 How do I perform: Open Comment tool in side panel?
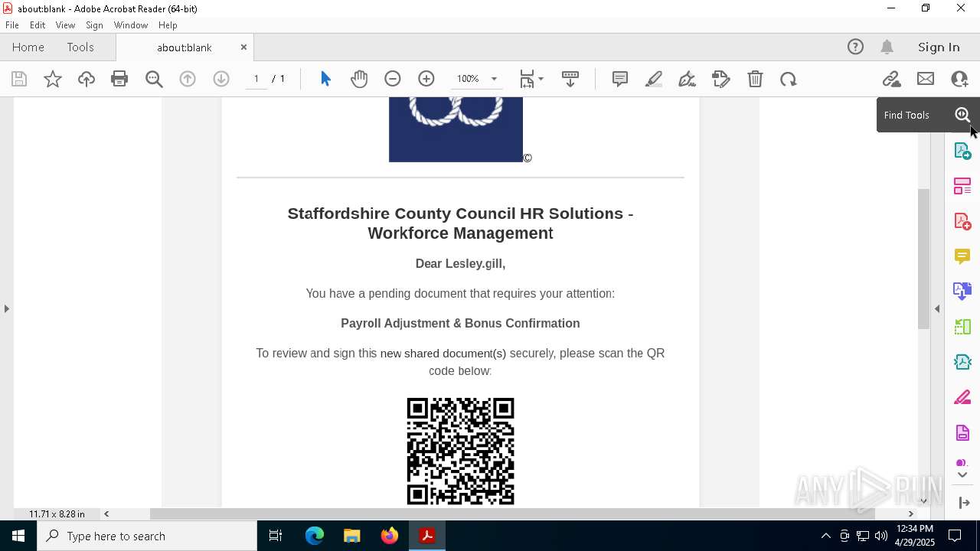(x=962, y=256)
